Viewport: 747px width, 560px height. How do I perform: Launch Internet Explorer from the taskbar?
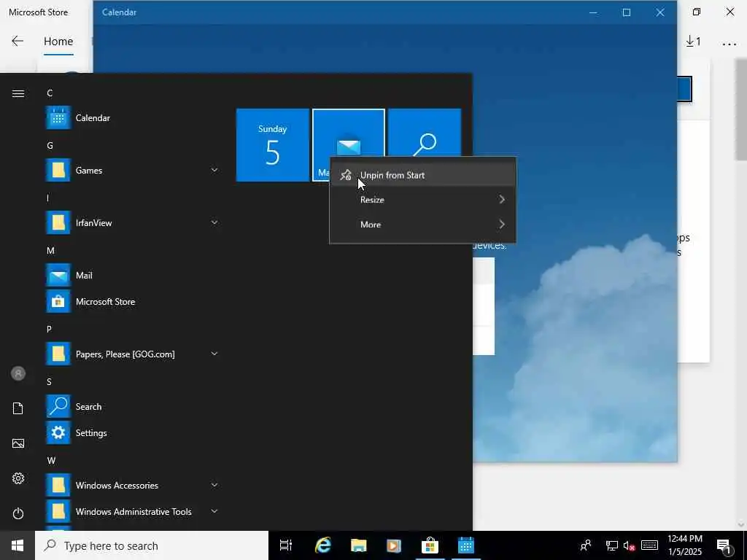322,545
